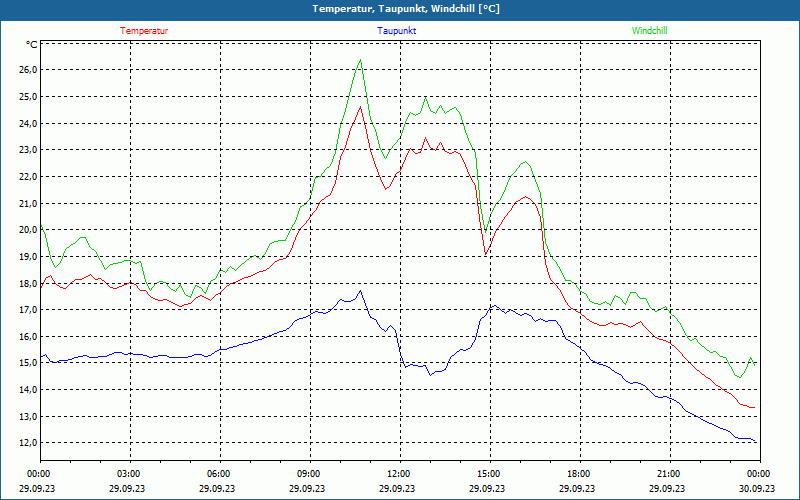Click the highest peak of the green Windchill curve
This screenshot has height=500, width=800.
coord(360,60)
